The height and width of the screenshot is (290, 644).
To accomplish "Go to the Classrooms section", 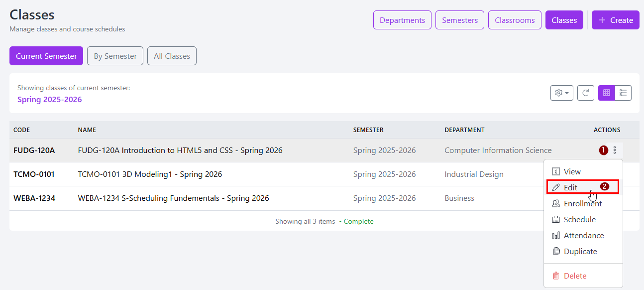I will point(515,20).
